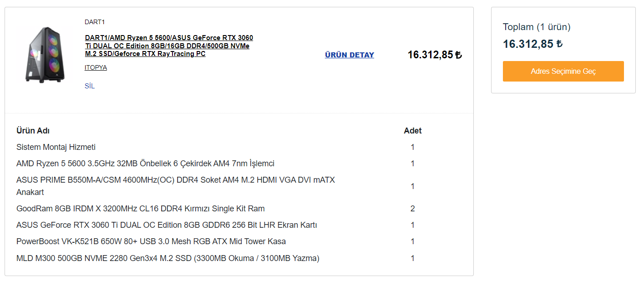Select the DART1 brand label above the title

[x=95, y=22]
